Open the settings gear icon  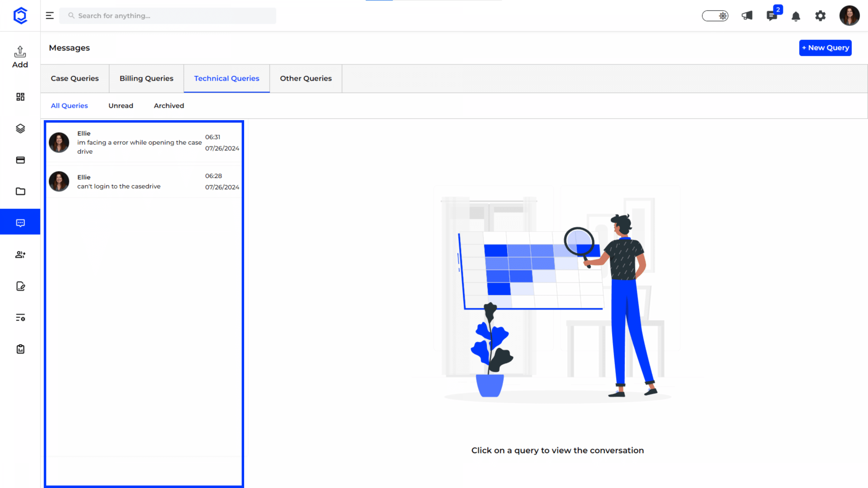point(820,15)
